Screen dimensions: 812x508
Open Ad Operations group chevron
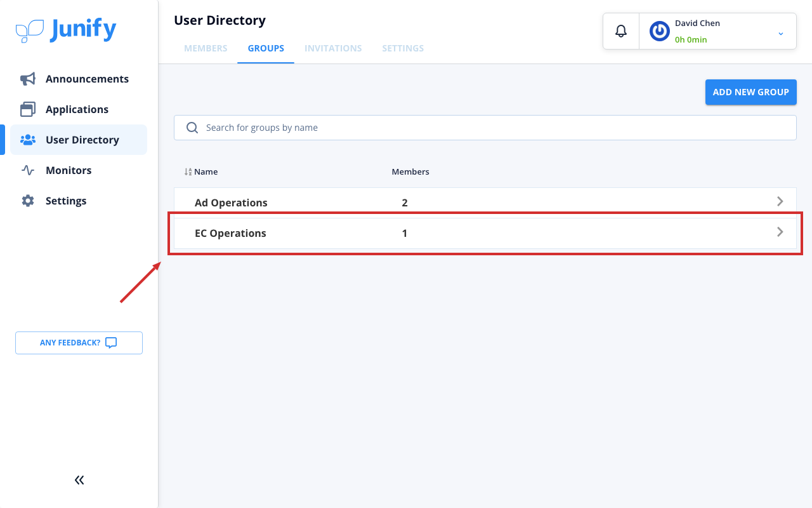pyautogui.click(x=780, y=201)
